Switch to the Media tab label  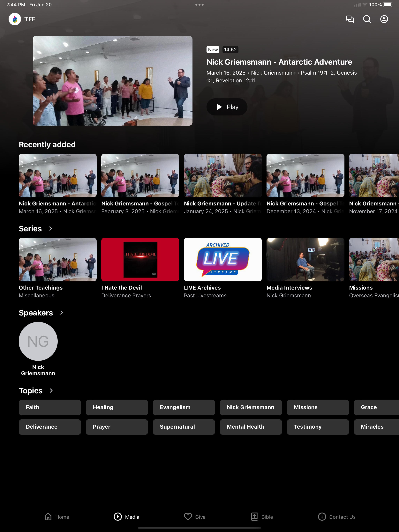[x=132, y=517]
